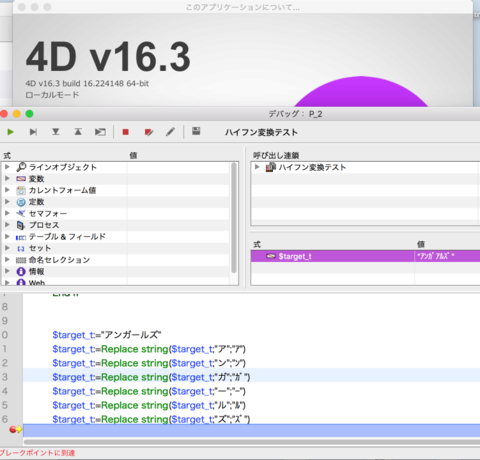Select the セット icon
Image resolution: width=480 pixels, height=460 pixels.
[x=21, y=249]
